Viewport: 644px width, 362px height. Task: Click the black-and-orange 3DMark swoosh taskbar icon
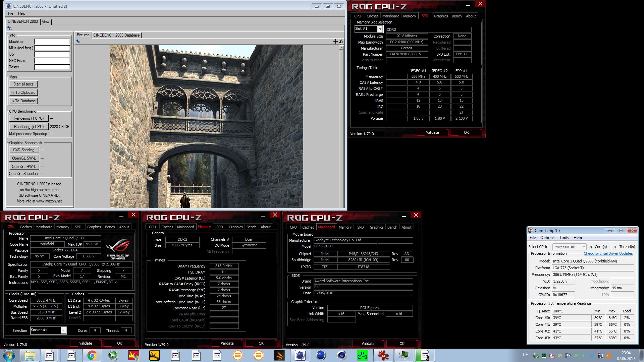point(279,355)
